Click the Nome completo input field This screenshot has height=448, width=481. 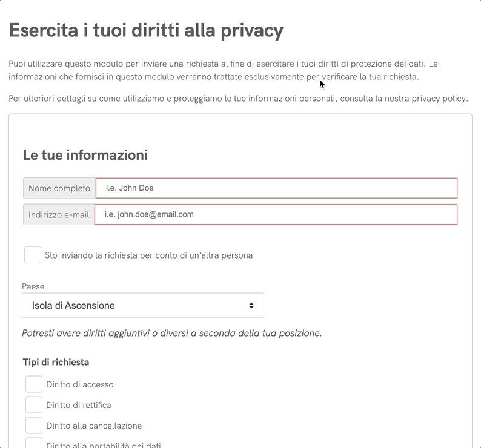pyautogui.click(x=276, y=188)
